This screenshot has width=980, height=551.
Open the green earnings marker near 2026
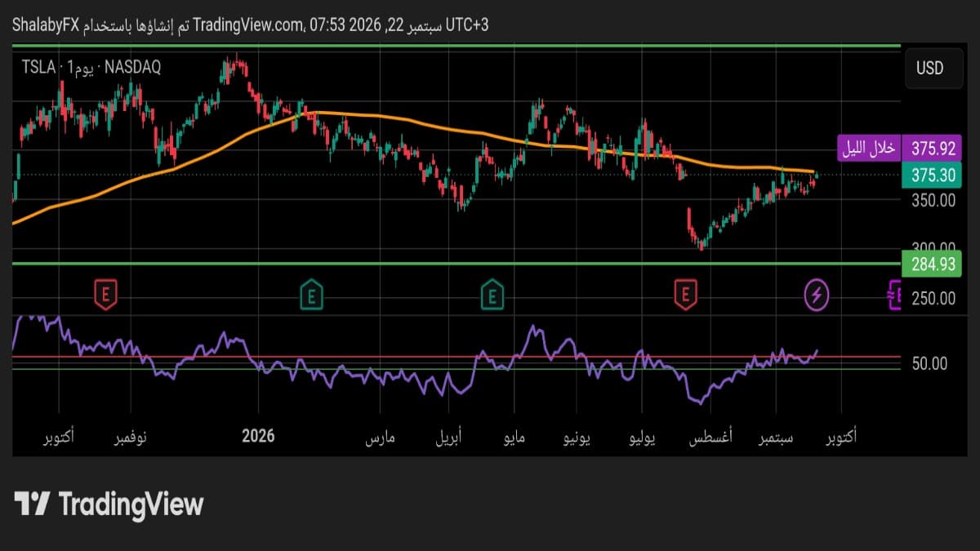(x=310, y=295)
